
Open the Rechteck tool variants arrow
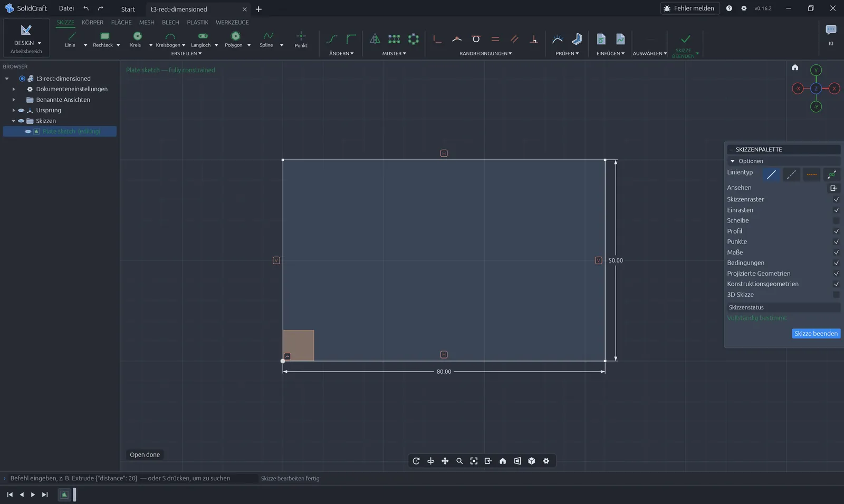[x=118, y=45]
